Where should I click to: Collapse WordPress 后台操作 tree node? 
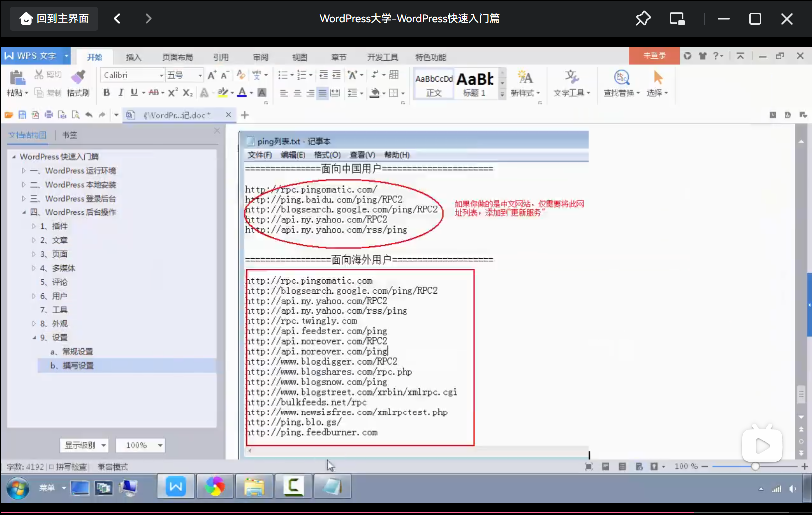tap(23, 212)
